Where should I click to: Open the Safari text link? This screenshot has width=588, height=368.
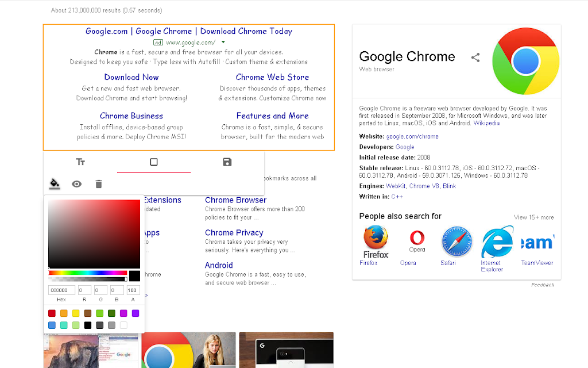[x=448, y=263]
